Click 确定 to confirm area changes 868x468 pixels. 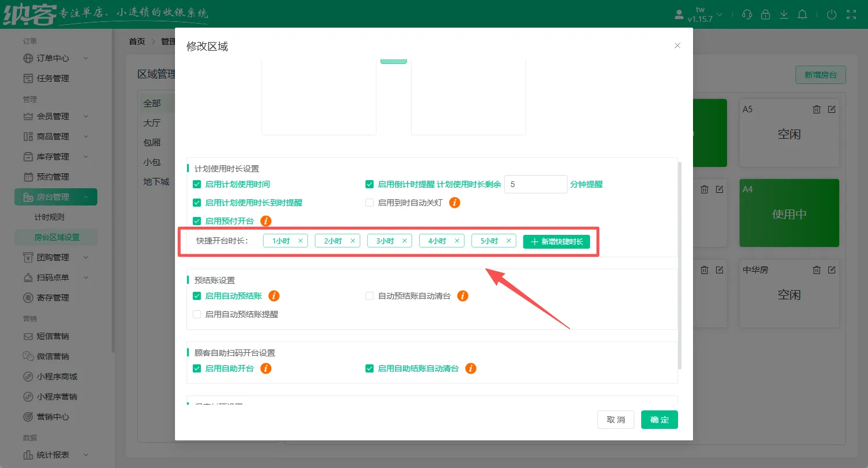point(659,420)
